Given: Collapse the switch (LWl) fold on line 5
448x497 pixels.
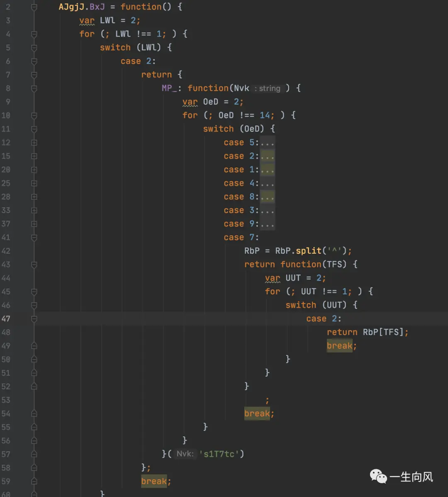Looking at the screenshot, I should pos(34,48).
